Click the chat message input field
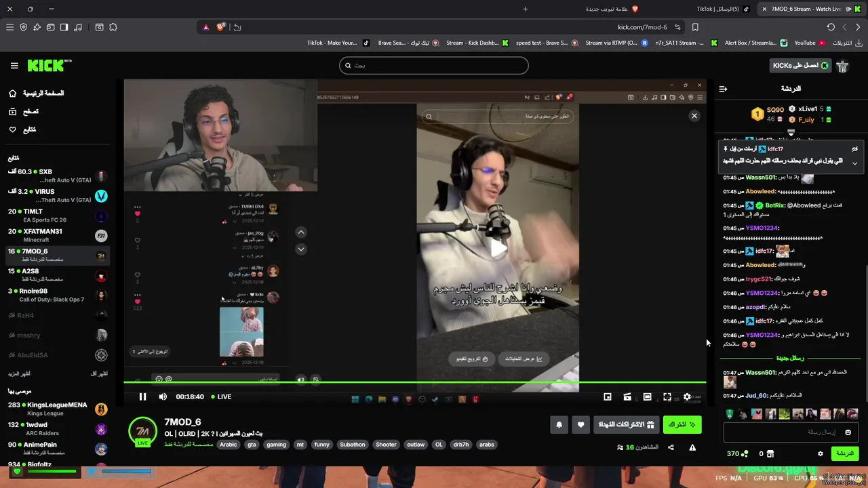The width and height of the screenshot is (868, 488). pos(791,432)
